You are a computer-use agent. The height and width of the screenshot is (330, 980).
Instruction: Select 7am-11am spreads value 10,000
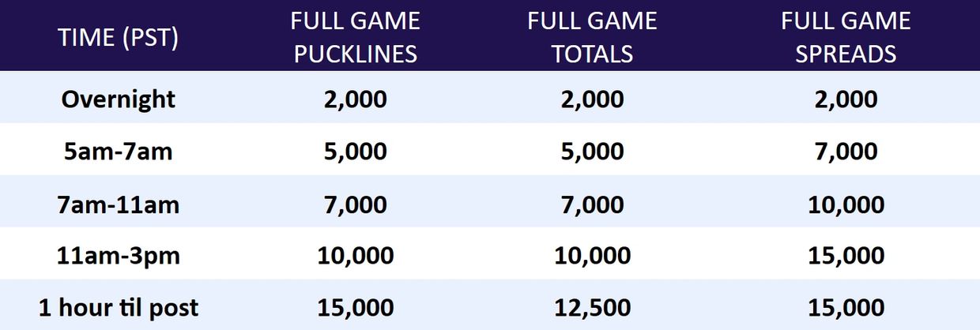[846, 204]
